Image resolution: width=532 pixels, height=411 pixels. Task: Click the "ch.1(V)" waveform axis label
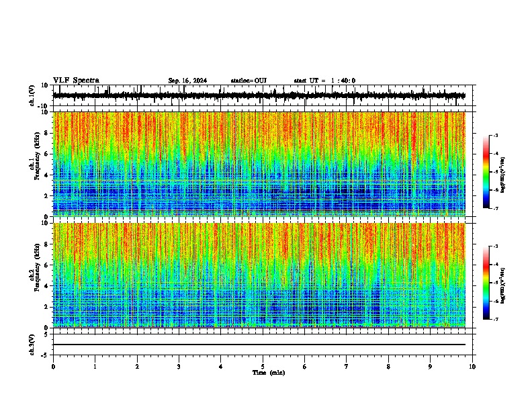[32, 95]
